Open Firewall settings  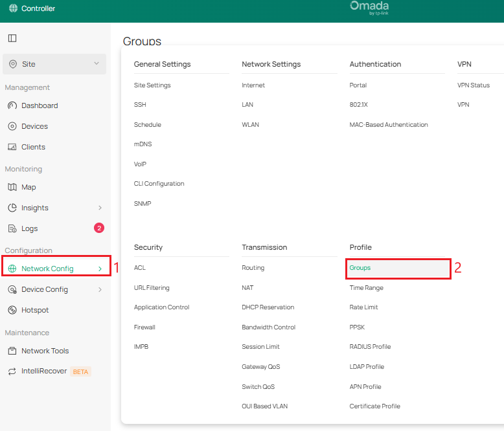[x=144, y=327]
